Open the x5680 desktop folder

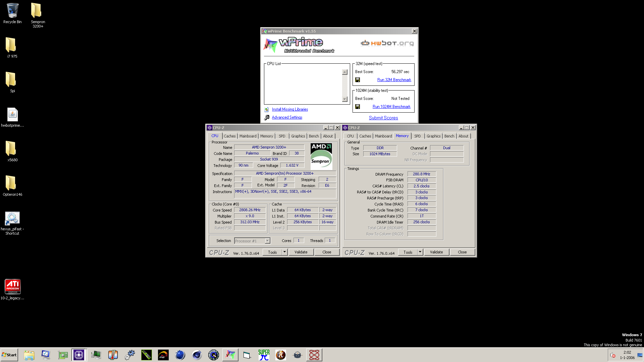pos(12,151)
